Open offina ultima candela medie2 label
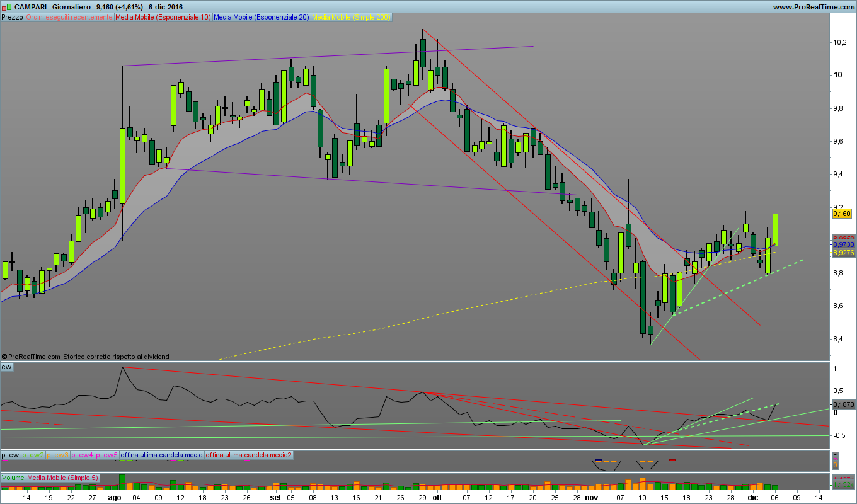Image resolution: width=857 pixels, height=504 pixels. pos(249,454)
